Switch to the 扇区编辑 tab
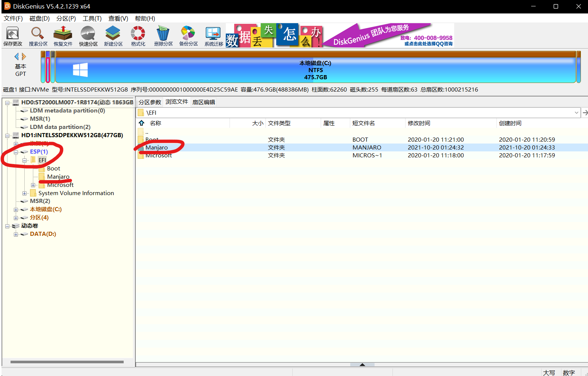Image resolution: width=588 pixels, height=376 pixels. (204, 102)
